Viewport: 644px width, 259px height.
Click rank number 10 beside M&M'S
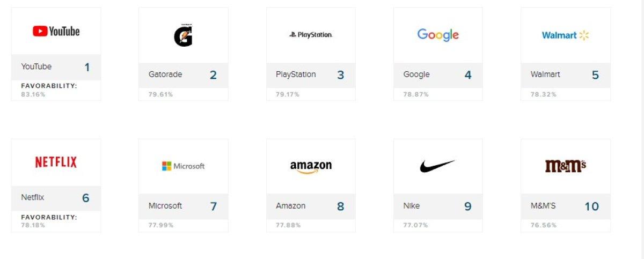pos(591,206)
